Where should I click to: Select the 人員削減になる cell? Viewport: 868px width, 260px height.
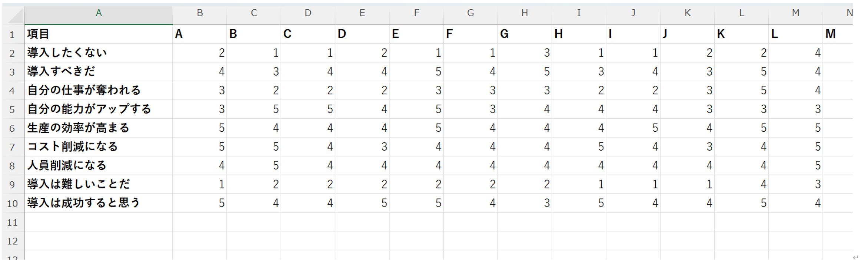pyautogui.click(x=67, y=165)
